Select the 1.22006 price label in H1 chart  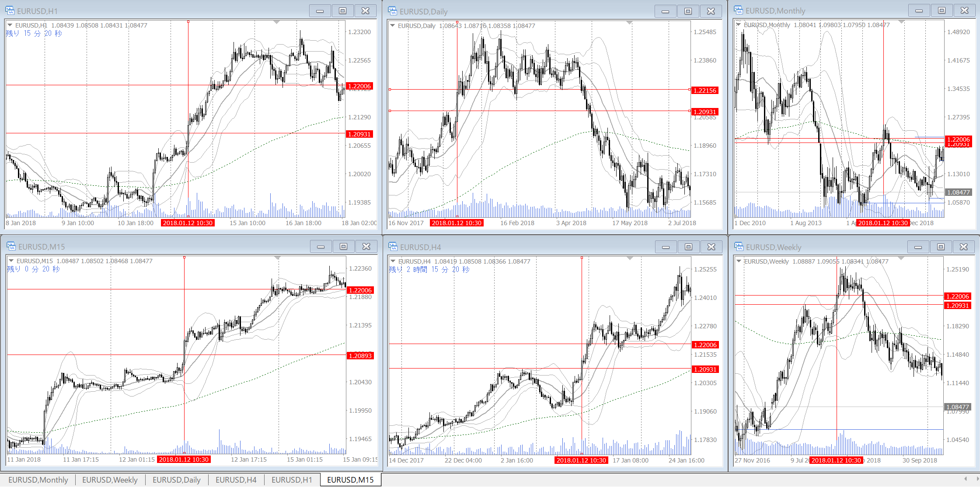point(359,86)
